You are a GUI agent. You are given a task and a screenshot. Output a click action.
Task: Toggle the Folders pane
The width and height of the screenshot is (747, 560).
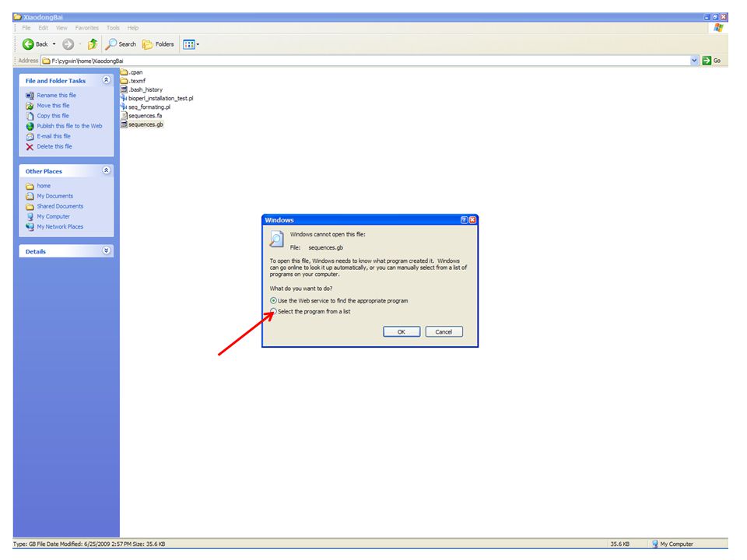[158, 44]
